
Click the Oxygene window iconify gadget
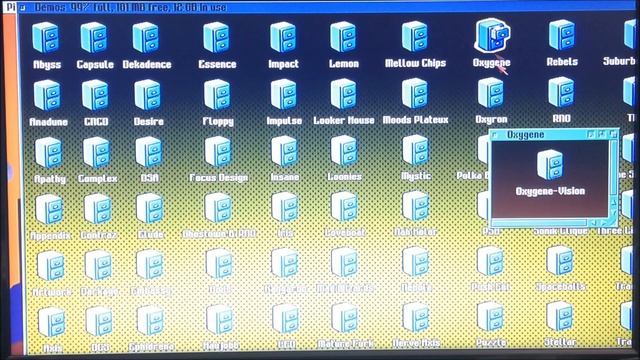point(591,135)
